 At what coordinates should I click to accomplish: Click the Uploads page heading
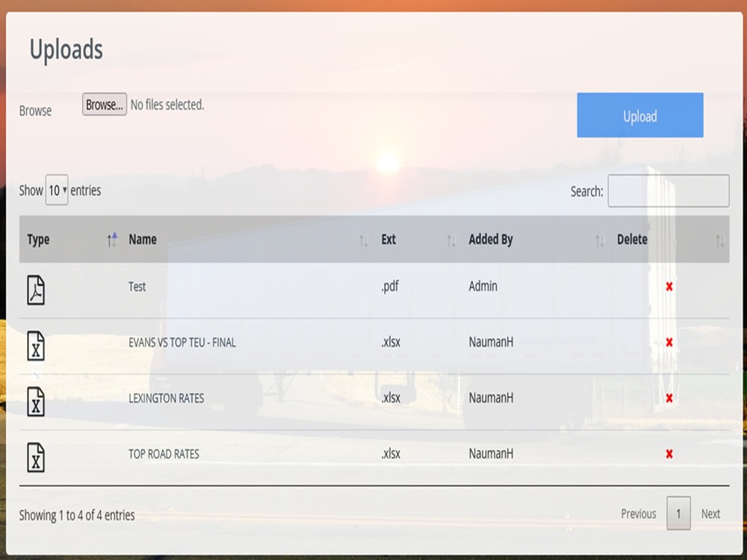66,50
